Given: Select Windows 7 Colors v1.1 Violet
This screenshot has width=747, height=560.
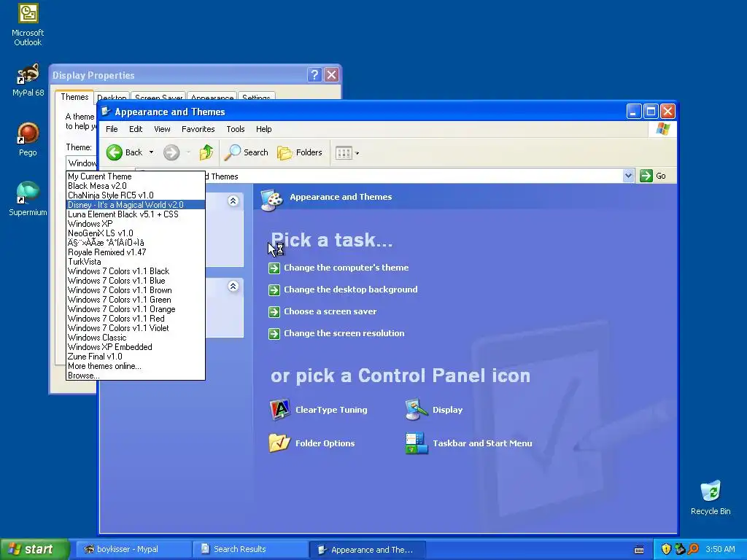Looking at the screenshot, I should [136, 328].
